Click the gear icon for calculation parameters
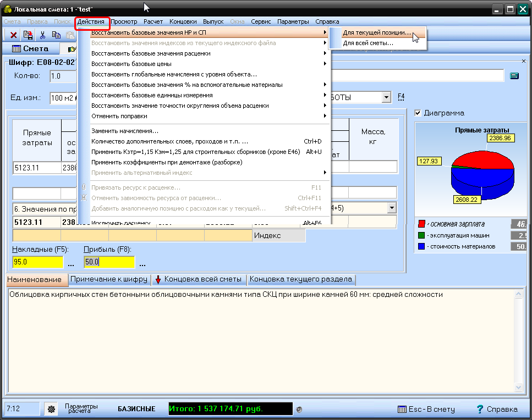The image size is (532, 420). click(52, 409)
